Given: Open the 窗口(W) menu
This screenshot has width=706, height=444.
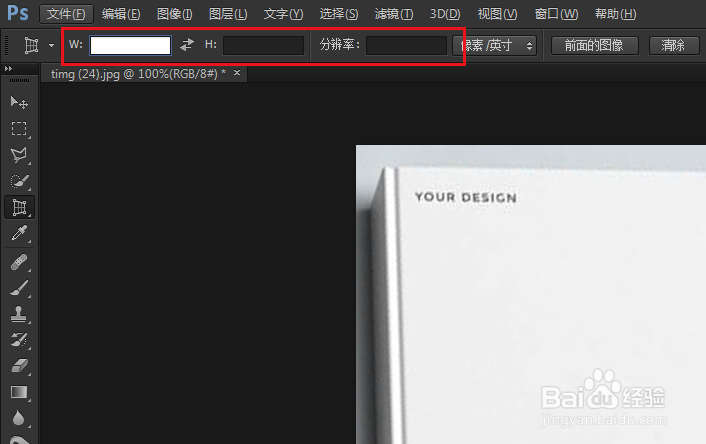Looking at the screenshot, I should tap(556, 14).
